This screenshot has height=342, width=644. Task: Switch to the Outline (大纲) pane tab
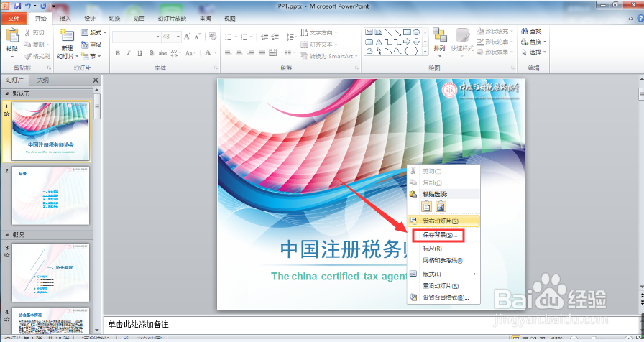pyautogui.click(x=43, y=80)
